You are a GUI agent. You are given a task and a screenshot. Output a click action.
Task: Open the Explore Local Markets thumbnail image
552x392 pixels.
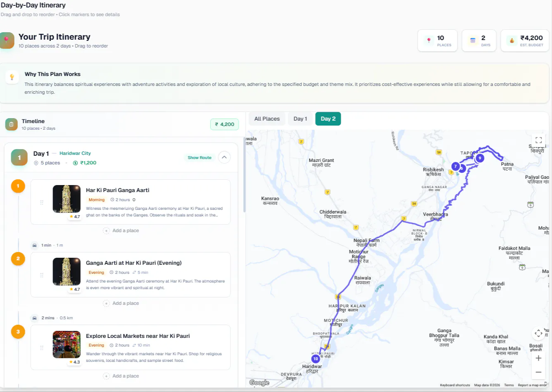click(67, 344)
